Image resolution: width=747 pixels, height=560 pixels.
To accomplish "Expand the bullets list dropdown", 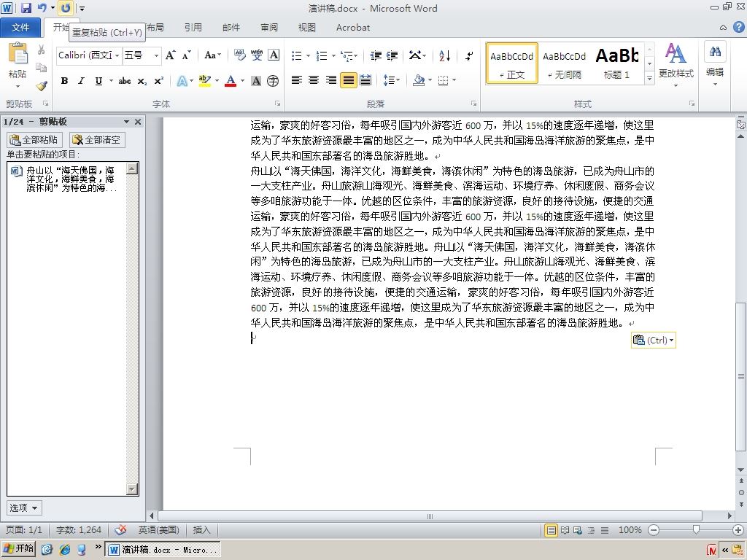I will tap(309, 55).
